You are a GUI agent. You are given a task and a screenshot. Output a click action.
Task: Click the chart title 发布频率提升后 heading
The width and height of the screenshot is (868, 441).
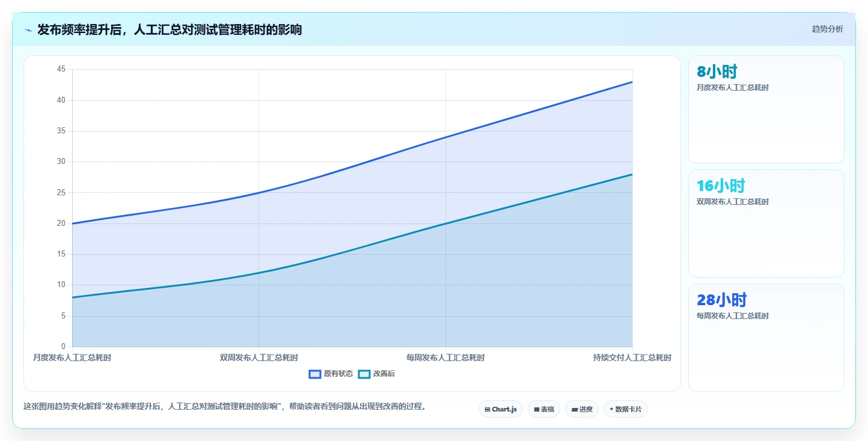pos(170,29)
